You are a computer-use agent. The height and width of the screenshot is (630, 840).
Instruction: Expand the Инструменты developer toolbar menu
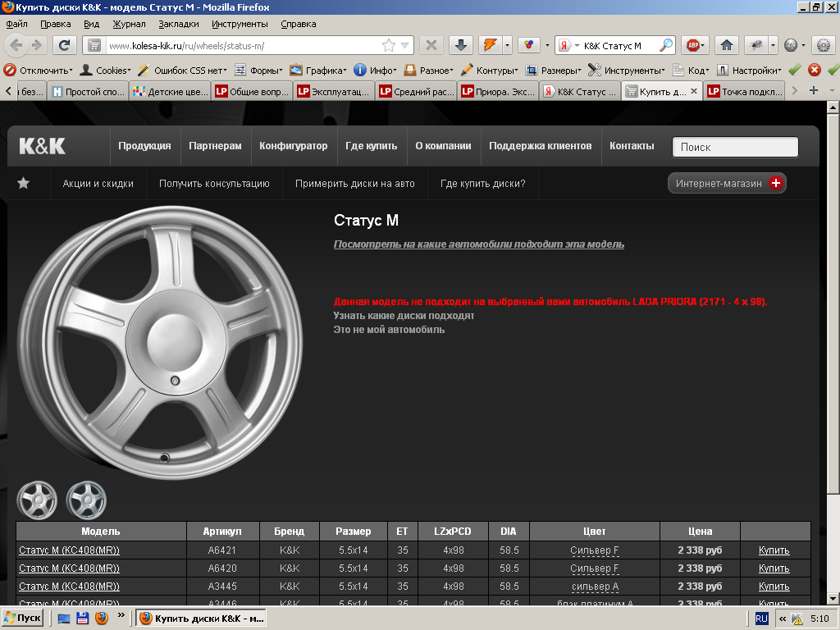(x=626, y=71)
